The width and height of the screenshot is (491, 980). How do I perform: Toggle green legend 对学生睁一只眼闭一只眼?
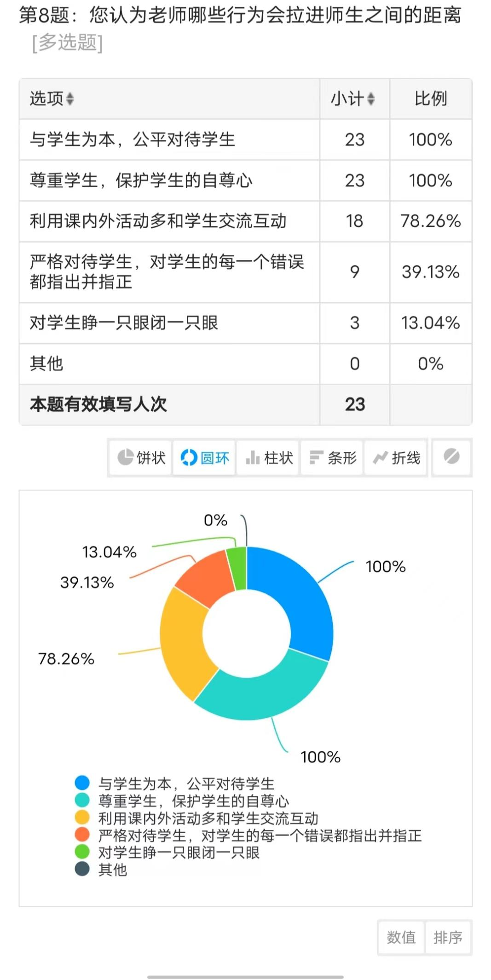coord(167,852)
